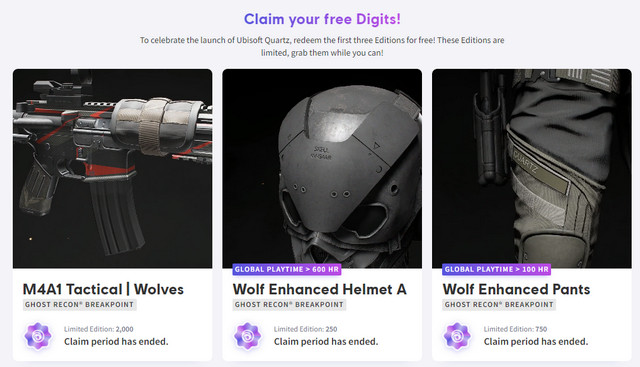Click 'Claim period has ended' on Pants card

pos(536,342)
